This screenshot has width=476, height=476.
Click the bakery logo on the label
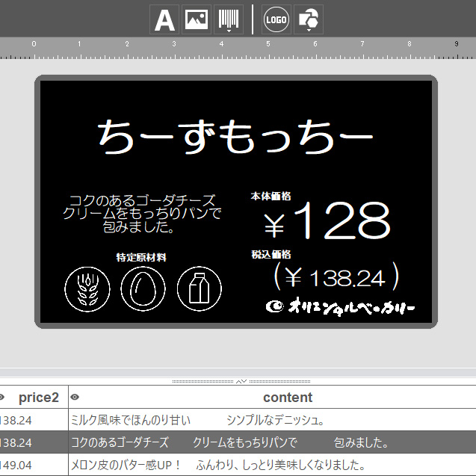pyautogui.click(x=341, y=306)
